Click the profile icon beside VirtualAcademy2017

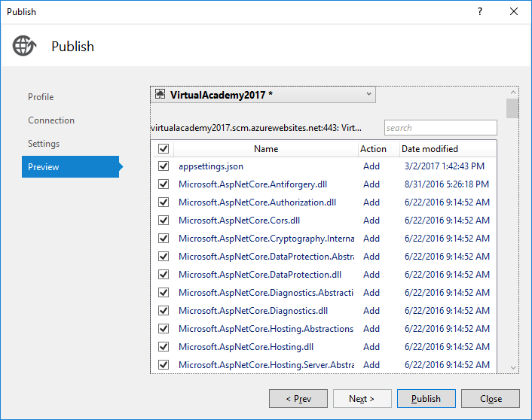pos(160,95)
